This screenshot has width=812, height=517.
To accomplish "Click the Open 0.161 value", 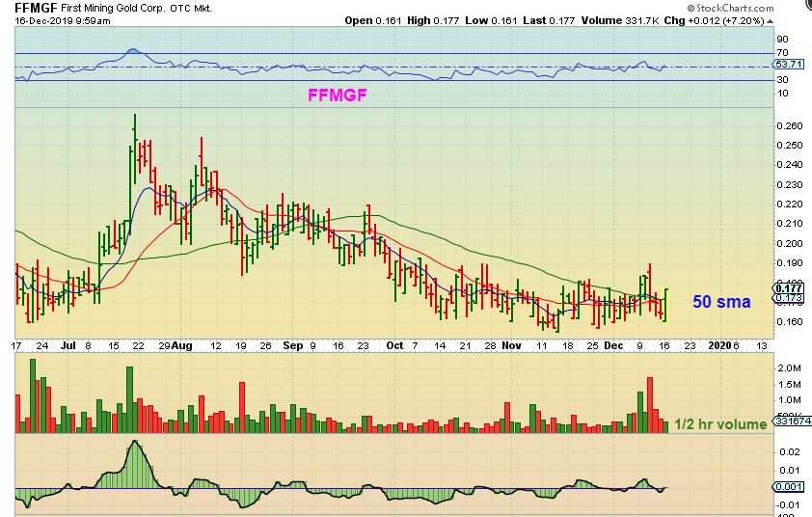I will coord(373,20).
